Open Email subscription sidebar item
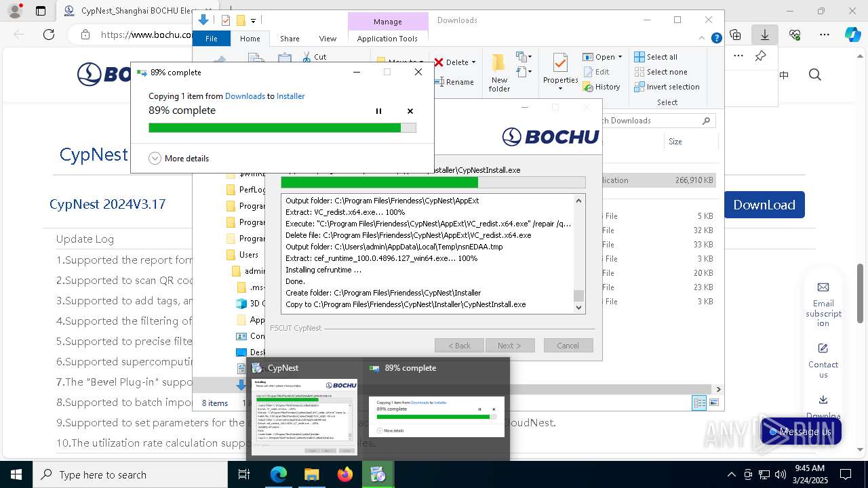This screenshot has height=488, width=868. [823, 304]
